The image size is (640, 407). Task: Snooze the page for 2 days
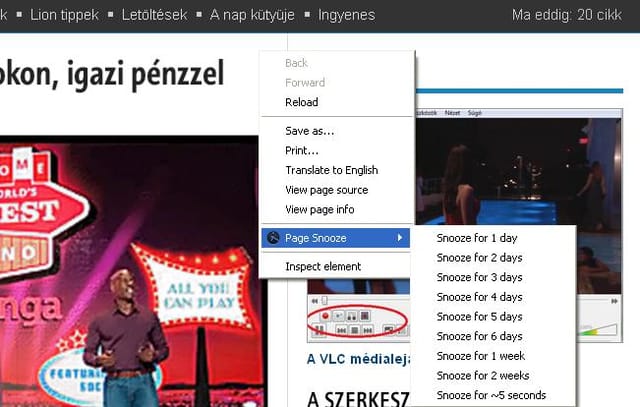point(479,258)
